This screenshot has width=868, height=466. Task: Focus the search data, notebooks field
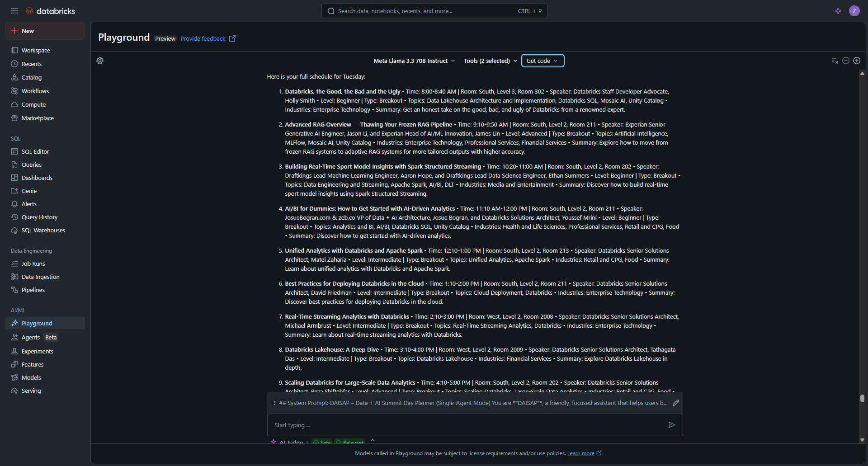pos(434,11)
